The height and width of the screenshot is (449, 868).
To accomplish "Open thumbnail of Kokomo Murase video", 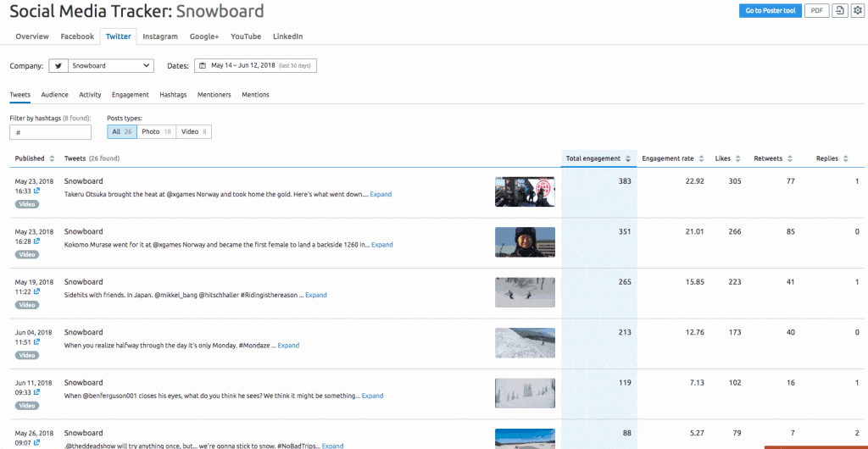I will (525, 241).
